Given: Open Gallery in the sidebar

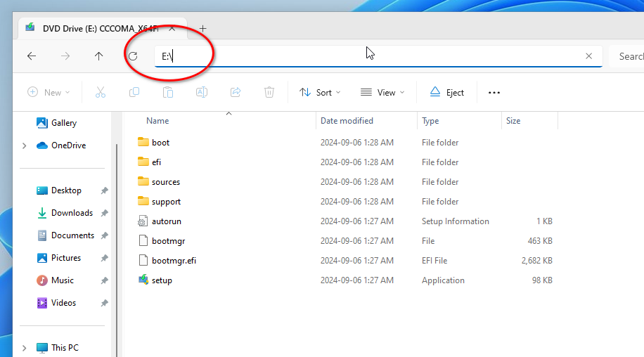Looking at the screenshot, I should coord(64,123).
